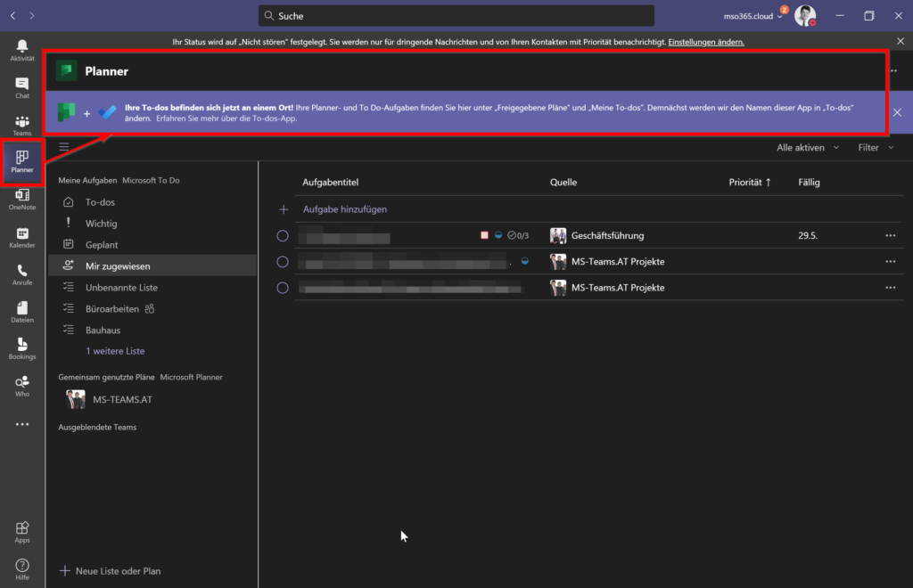The image size is (913, 588).
Task: Expand the Alle aktiven dropdown
Action: point(808,148)
